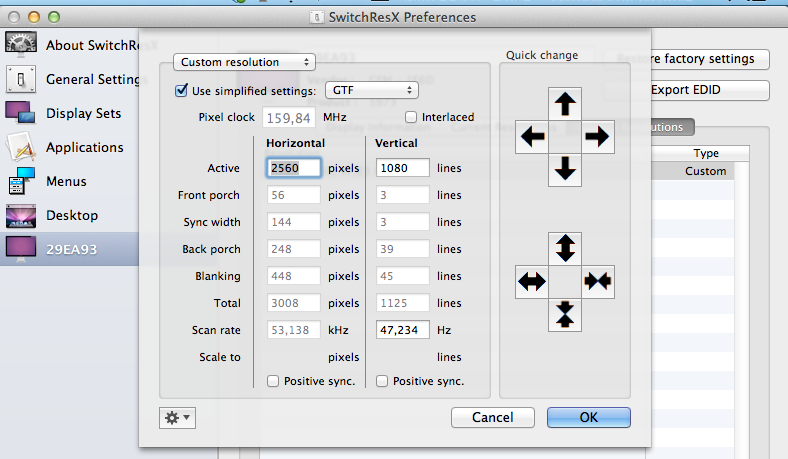Open the About SwitchResX sidebar icon
This screenshot has width=788, height=459.
(x=21, y=44)
